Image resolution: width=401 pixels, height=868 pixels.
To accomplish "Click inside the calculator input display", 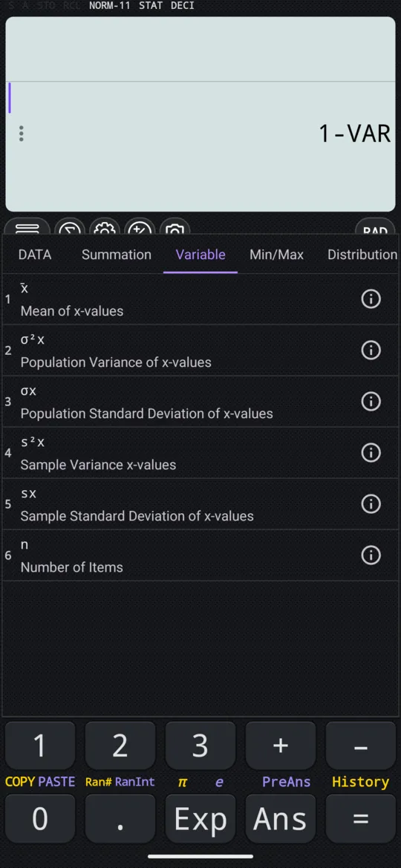I will click(x=200, y=114).
